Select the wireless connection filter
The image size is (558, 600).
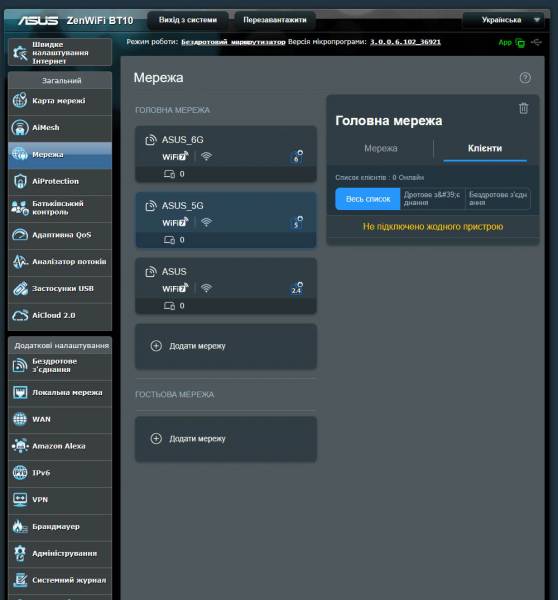(x=498, y=199)
